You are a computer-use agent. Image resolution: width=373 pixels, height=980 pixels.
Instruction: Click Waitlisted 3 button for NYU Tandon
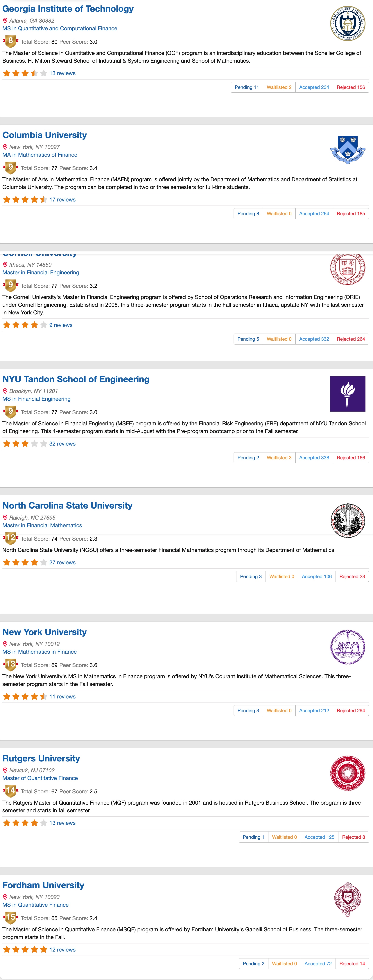[279, 458]
